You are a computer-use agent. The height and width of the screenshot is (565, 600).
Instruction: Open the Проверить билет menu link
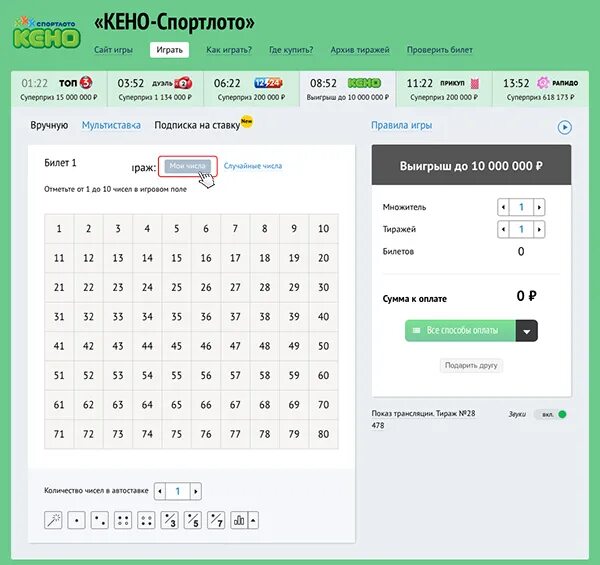click(440, 50)
